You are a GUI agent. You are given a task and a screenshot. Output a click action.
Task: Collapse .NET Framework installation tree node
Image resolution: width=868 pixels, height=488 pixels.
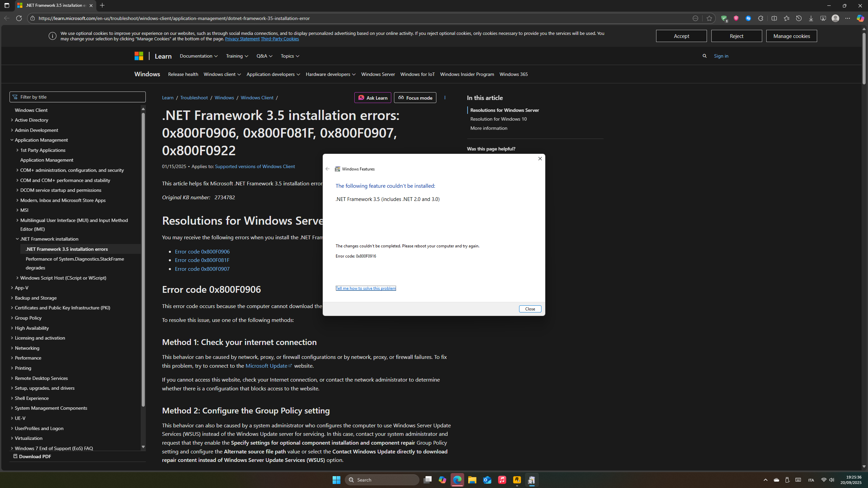pos(17,239)
